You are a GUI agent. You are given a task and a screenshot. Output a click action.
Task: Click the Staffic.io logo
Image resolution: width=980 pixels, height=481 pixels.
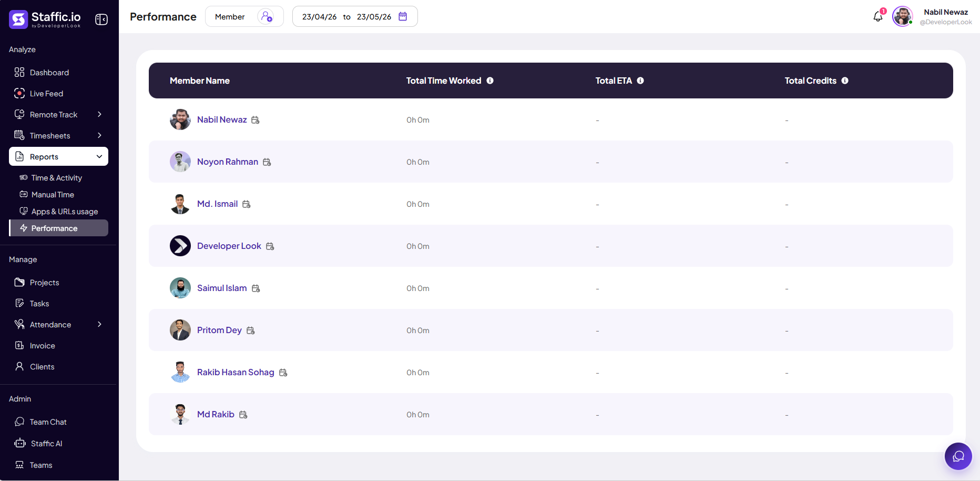[45, 19]
